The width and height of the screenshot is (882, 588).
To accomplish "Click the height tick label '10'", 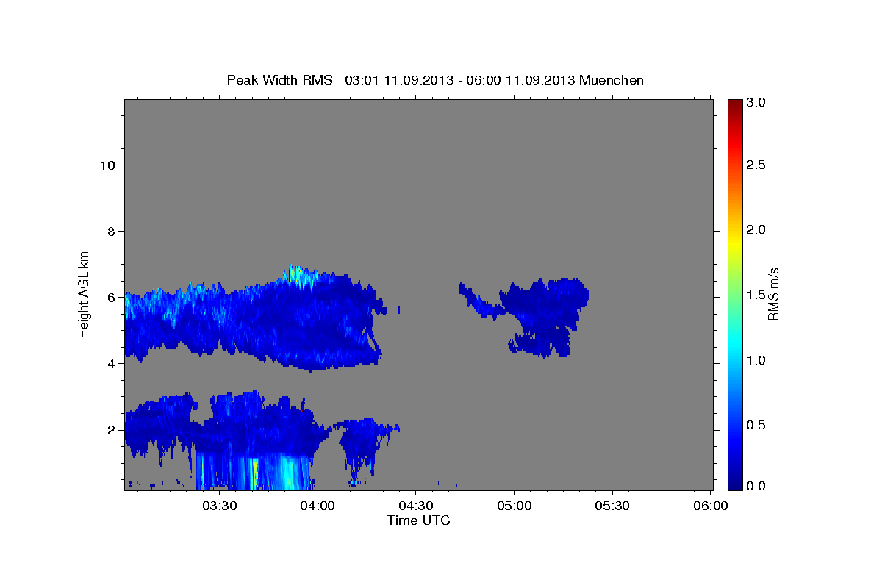I will pos(107,165).
